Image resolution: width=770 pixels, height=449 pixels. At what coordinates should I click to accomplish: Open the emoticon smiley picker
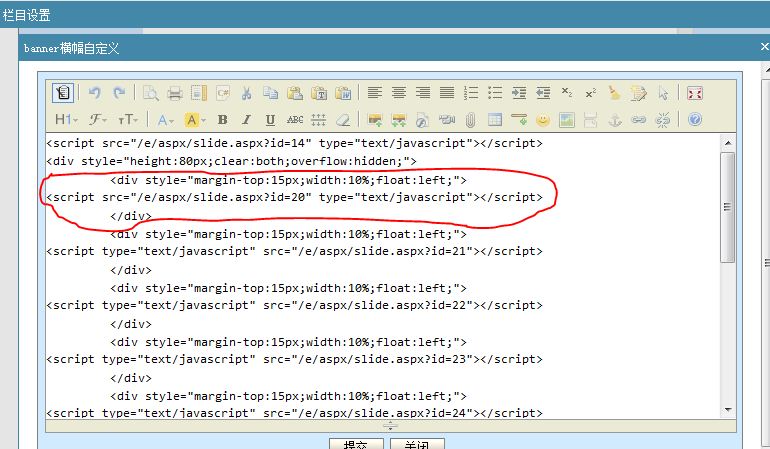[x=543, y=119]
